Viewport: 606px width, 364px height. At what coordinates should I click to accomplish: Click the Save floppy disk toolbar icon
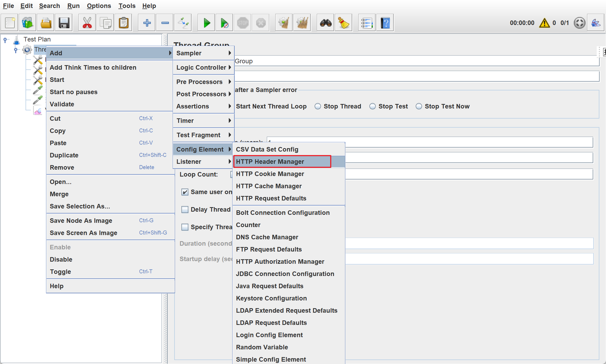point(64,23)
